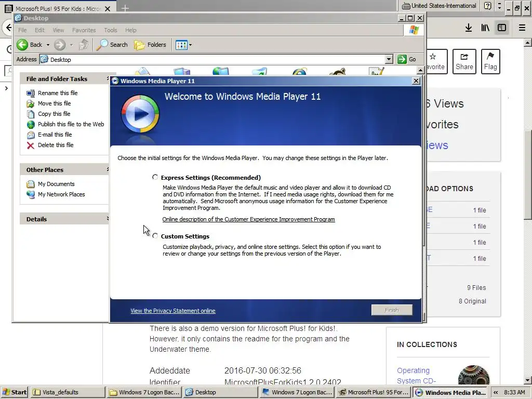Click the Desktop file list scroll up arrow
532x399 pixels.
420,70
